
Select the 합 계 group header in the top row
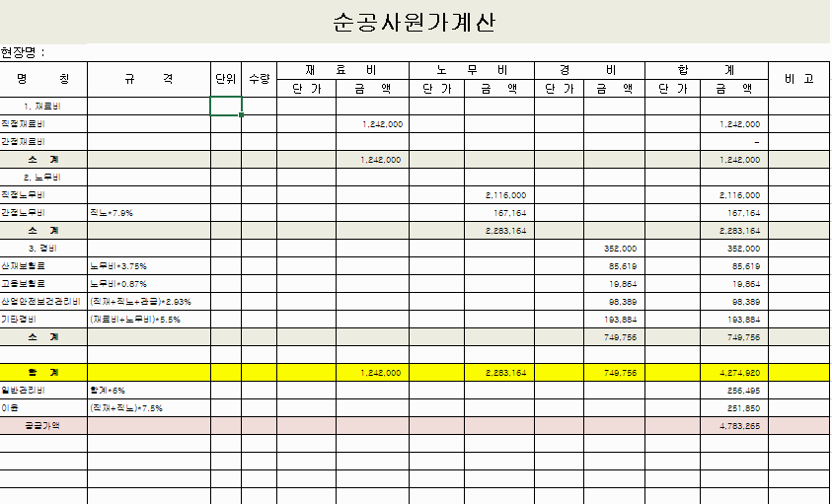click(x=707, y=71)
